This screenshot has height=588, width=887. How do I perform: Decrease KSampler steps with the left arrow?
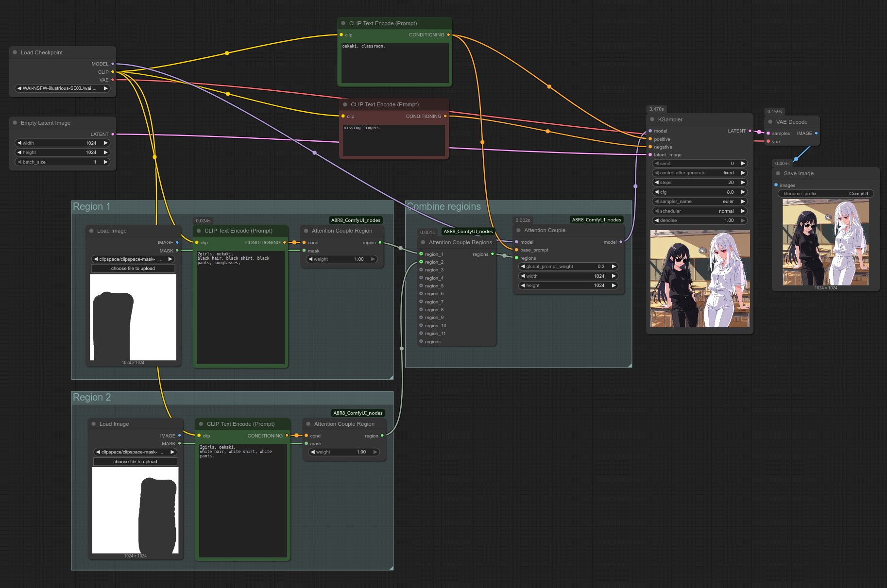point(657,183)
